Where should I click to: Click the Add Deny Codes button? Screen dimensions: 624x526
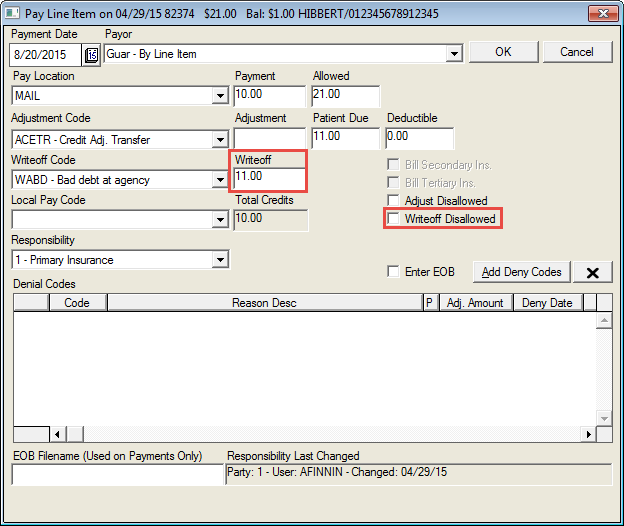(520, 272)
